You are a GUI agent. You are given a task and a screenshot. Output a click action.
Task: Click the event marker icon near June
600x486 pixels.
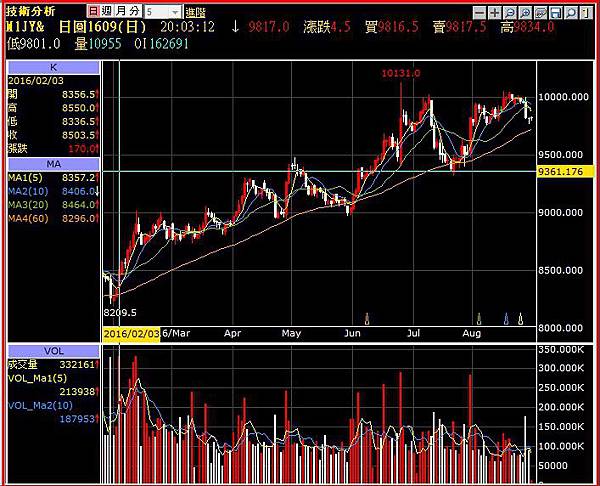point(367,318)
